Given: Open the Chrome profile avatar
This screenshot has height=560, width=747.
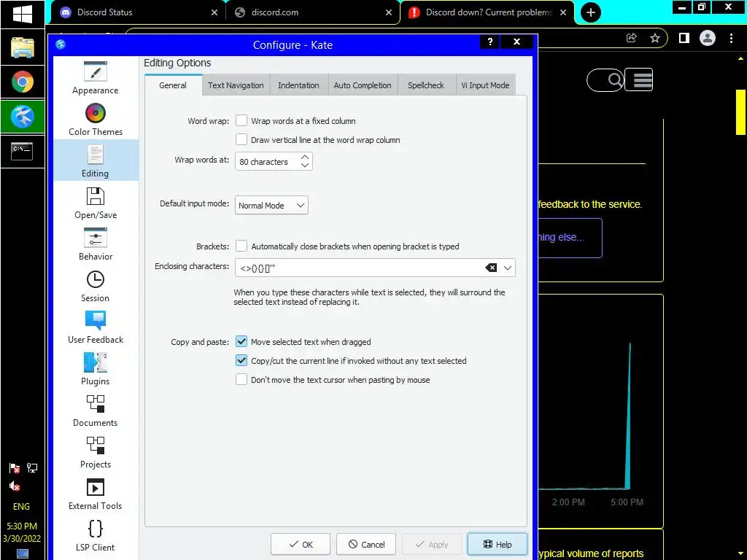Looking at the screenshot, I should pyautogui.click(x=708, y=38).
